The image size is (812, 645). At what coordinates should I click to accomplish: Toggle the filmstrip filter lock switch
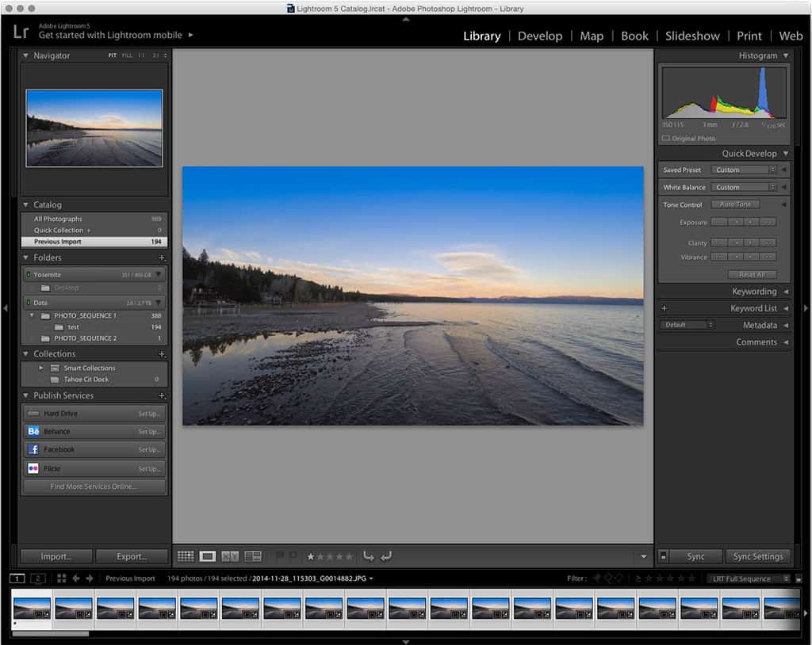799,578
